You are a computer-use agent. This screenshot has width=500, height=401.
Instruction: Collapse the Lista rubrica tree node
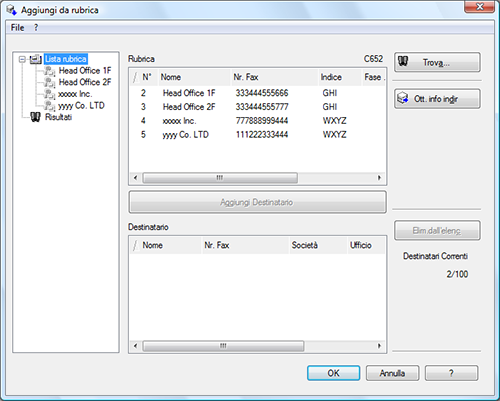pos(22,59)
